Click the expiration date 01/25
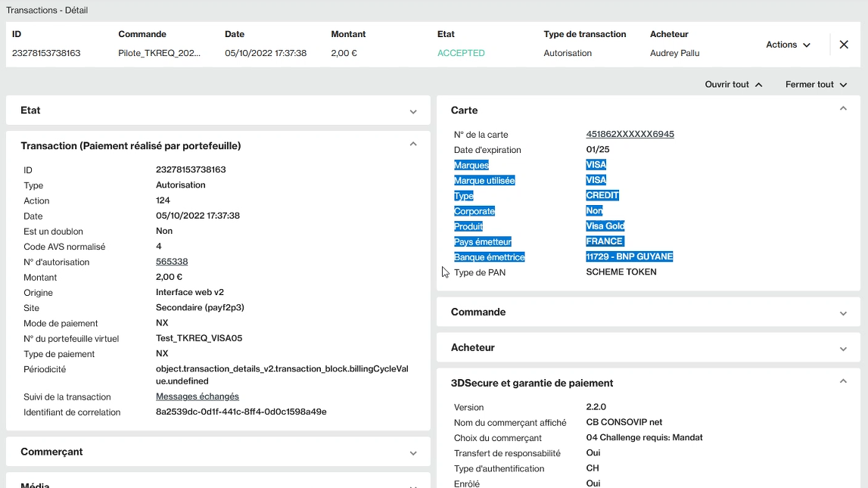The height and width of the screenshot is (488, 868). (x=597, y=149)
